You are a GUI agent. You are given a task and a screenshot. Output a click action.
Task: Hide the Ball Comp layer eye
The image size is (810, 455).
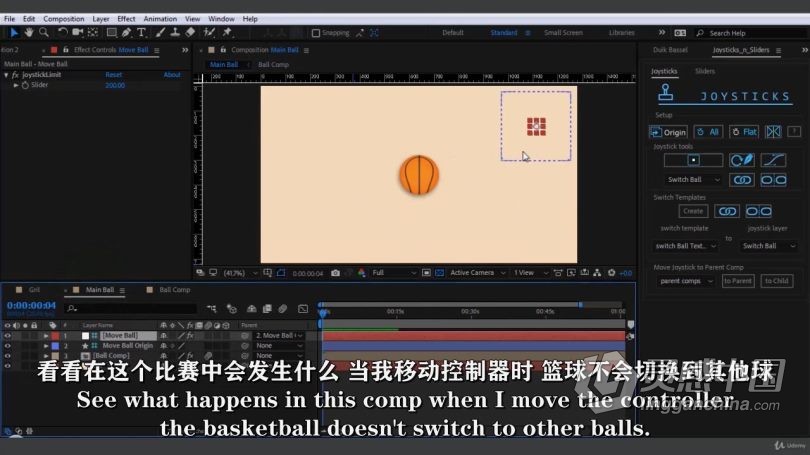click(x=7, y=356)
